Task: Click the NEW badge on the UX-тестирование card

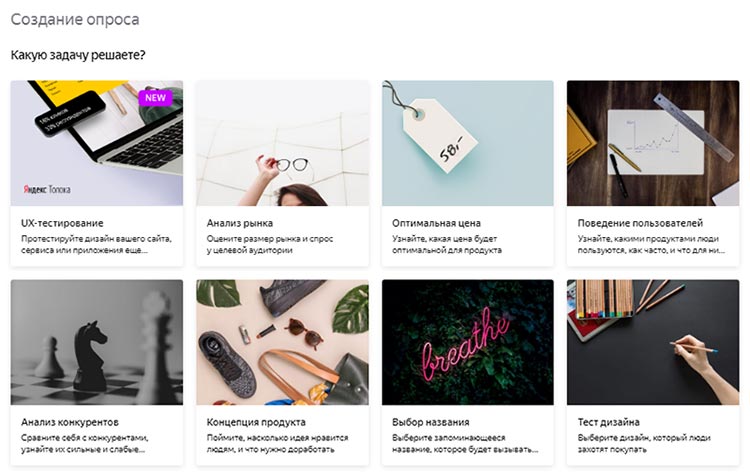Action: coord(155,98)
